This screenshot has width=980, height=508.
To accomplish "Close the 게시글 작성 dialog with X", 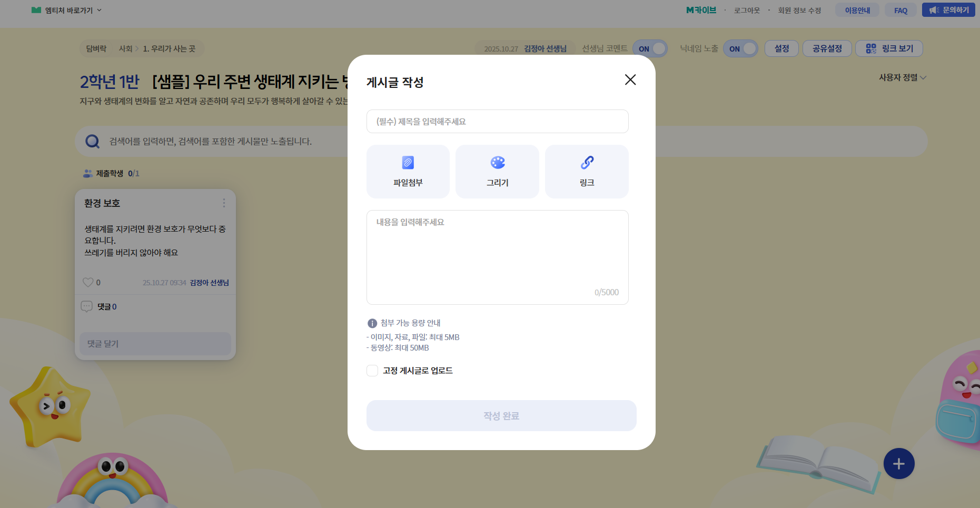I will coord(630,79).
